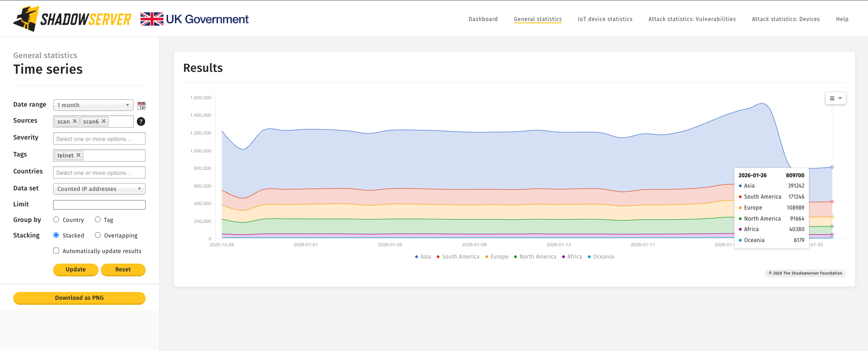Click the UK Government flag logo

[195, 19]
